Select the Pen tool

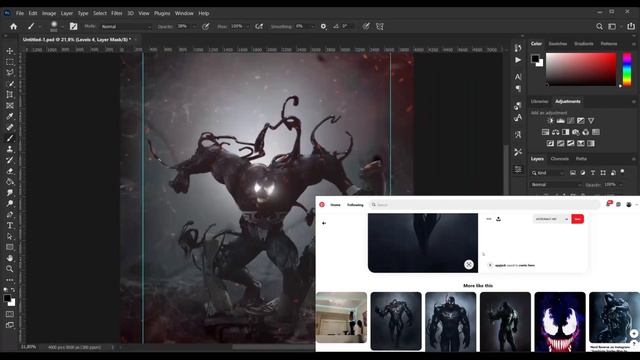point(10,215)
